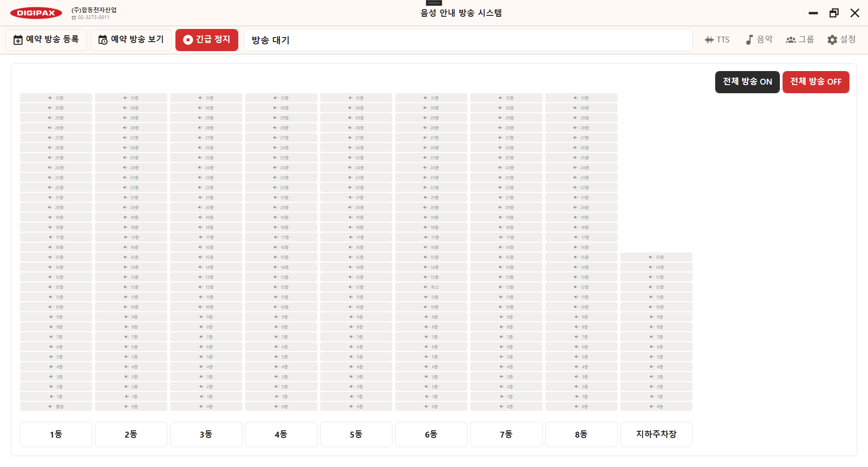Select the 지하주차장 parking button

tap(656, 434)
